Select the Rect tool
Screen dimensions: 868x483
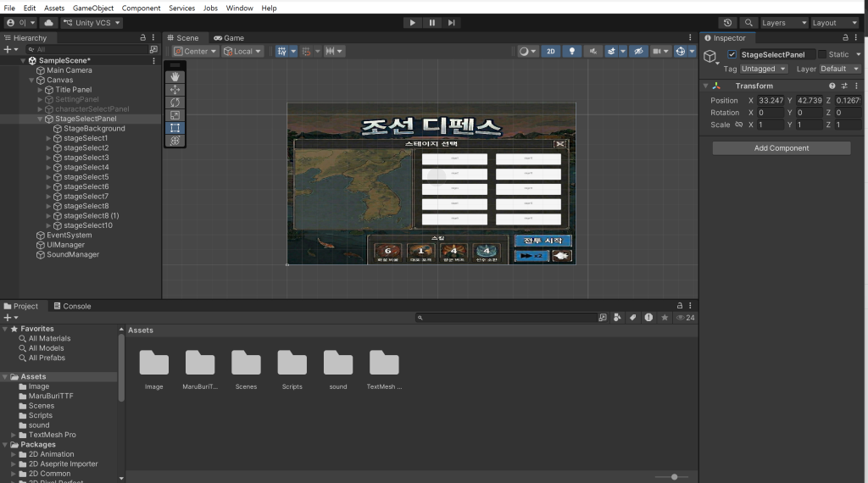[x=175, y=128]
